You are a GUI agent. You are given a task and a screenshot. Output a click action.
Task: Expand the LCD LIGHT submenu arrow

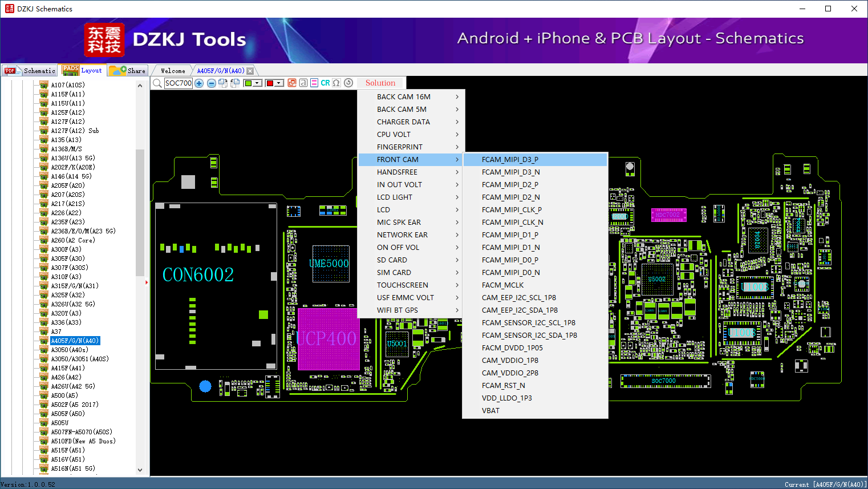(x=457, y=197)
